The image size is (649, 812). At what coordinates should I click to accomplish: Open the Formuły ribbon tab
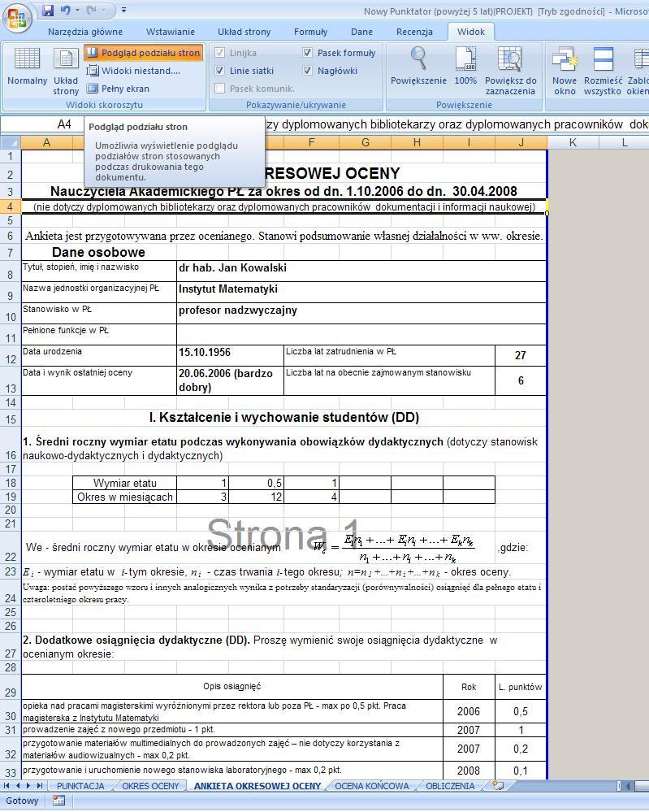[x=310, y=32]
